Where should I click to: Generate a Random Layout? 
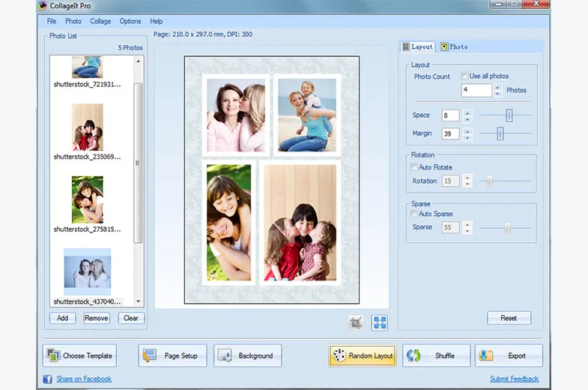click(363, 355)
